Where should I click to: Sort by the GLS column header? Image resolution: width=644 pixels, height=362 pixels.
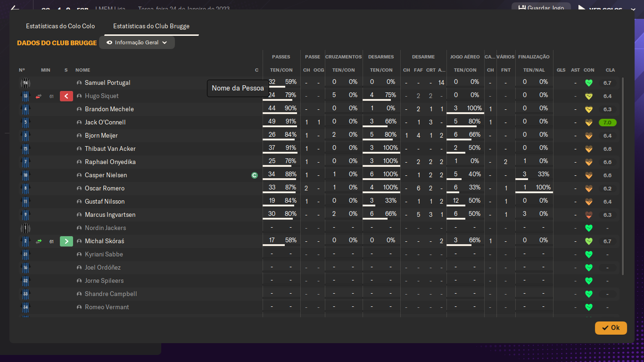tap(561, 70)
